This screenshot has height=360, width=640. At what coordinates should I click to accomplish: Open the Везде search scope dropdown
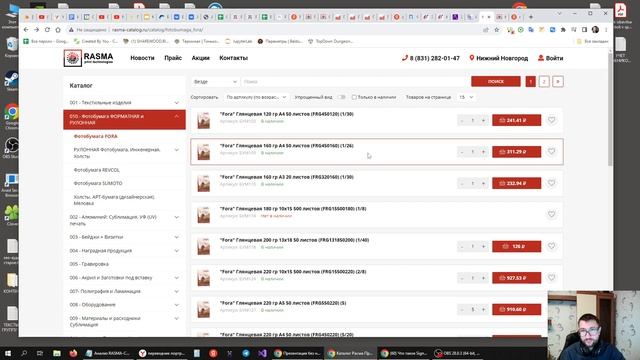215,82
